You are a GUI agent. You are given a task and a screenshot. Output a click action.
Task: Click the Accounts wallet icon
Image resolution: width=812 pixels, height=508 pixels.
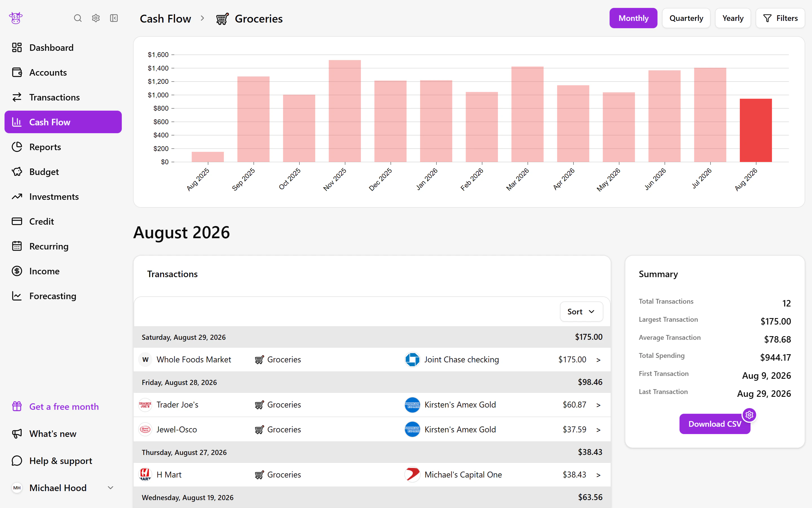click(x=17, y=72)
